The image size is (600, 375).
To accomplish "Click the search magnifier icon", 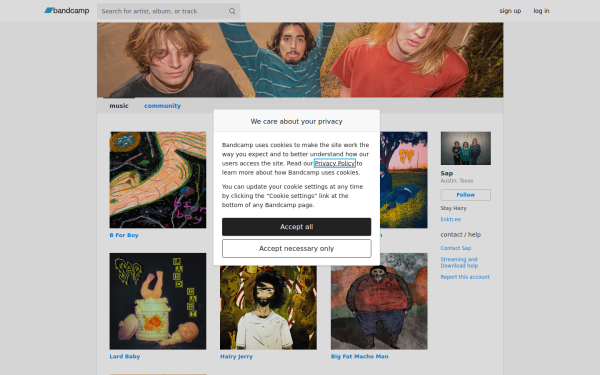I will (232, 11).
